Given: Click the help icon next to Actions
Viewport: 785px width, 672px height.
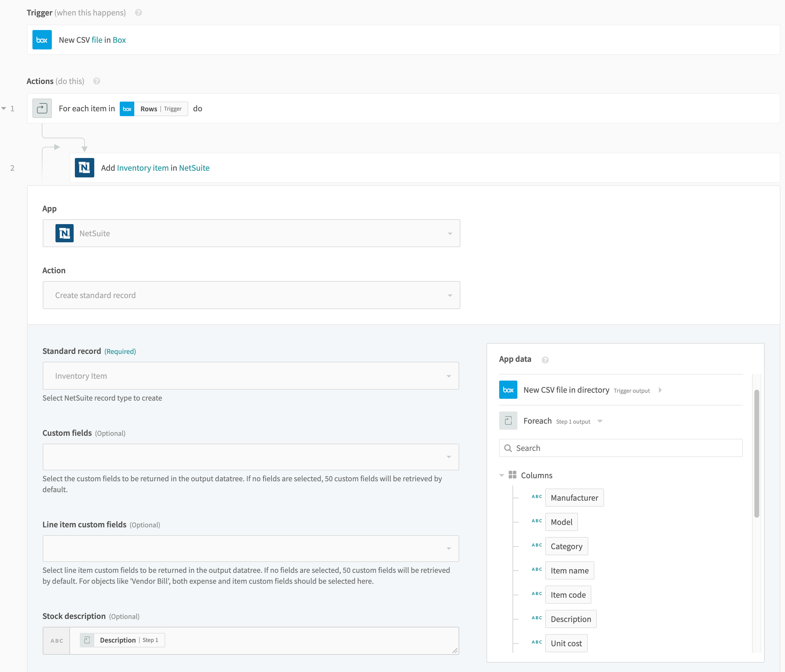Looking at the screenshot, I should click(97, 81).
